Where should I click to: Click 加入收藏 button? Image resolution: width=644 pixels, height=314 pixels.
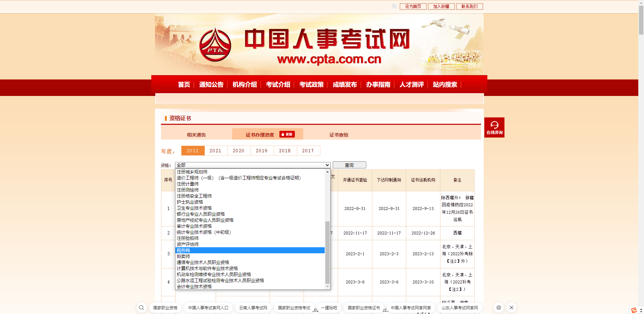click(441, 6)
